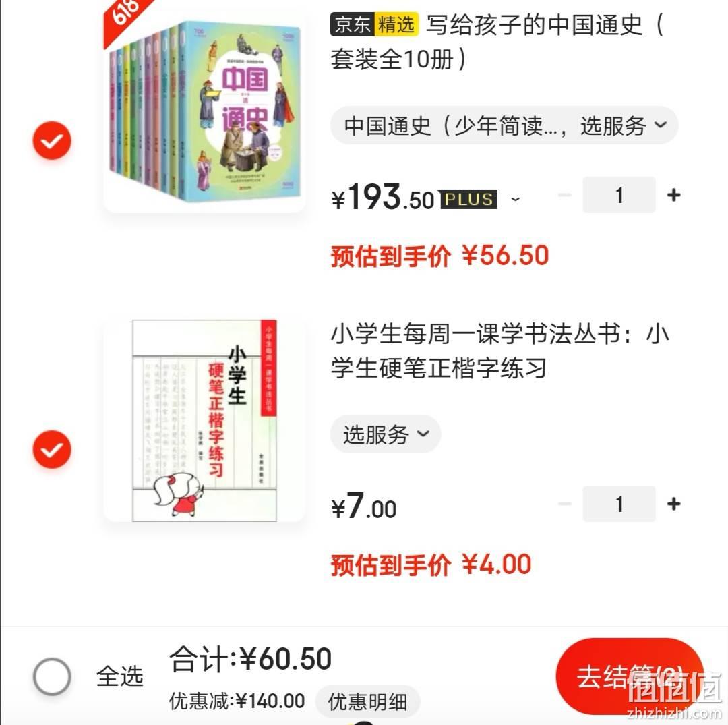Increase quantity of 硬笔正楷字练习 with plus icon
Screen dimensions: 728x725
click(x=673, y=504)
